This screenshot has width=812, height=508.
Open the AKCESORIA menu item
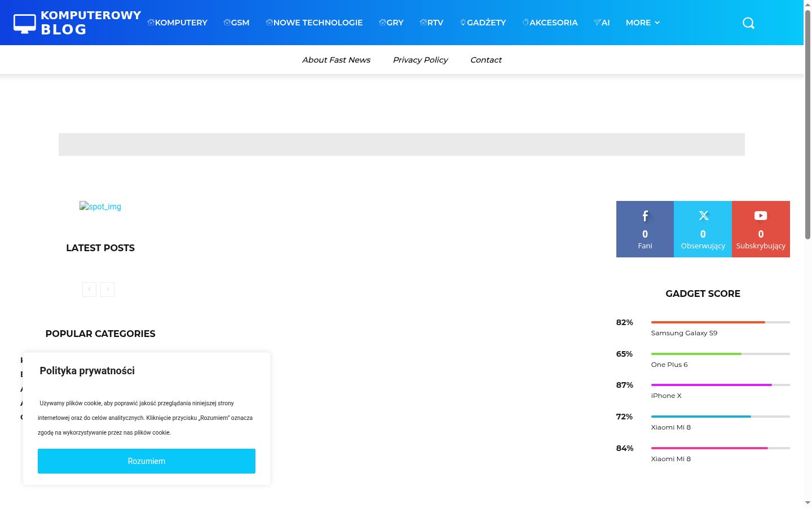(550, 23)
